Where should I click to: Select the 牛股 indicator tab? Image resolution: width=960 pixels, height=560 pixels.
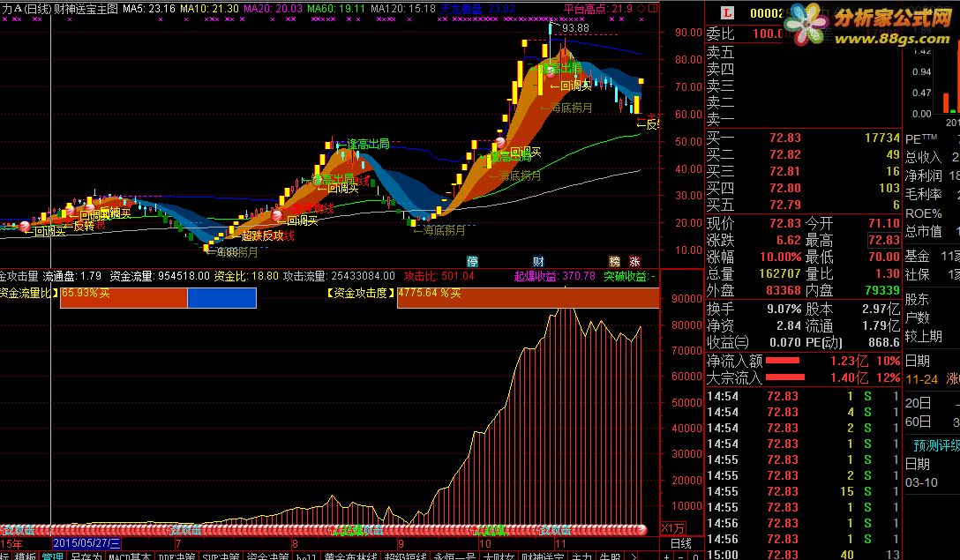coord(609,556)
